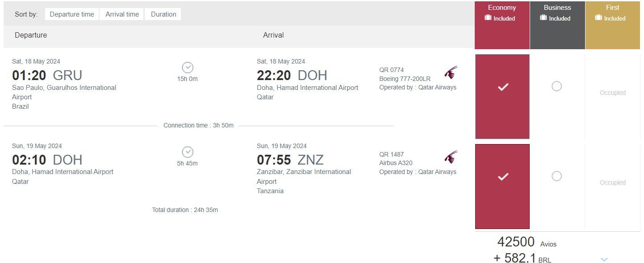Open the Economy cabin column header
The width and height of the screenshot is (644, 263).
pos(502,25)
